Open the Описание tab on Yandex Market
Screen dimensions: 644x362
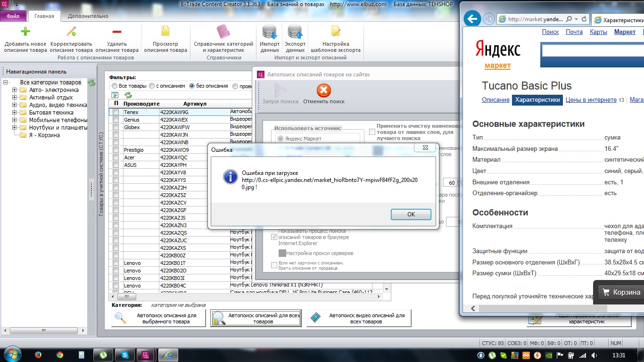point(495,100)
